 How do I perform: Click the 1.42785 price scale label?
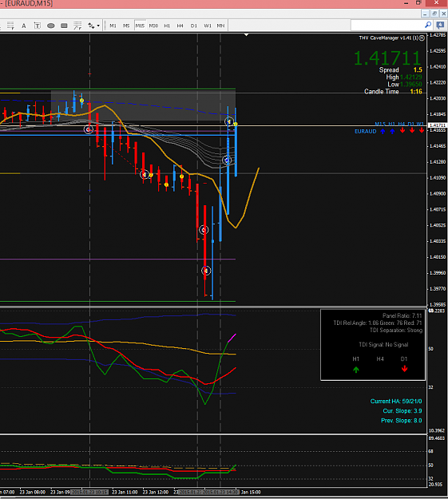coord(438,35)
